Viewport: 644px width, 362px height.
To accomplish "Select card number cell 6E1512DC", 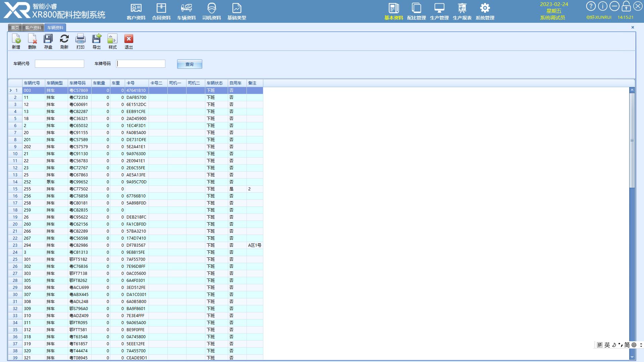I will pyautogui.click(x=137, y=105).
